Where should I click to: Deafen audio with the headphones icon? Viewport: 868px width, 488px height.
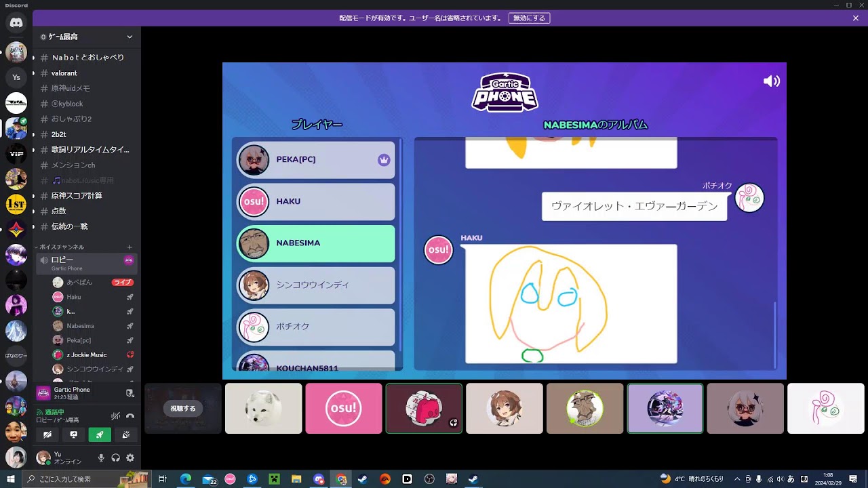(115, 457)
